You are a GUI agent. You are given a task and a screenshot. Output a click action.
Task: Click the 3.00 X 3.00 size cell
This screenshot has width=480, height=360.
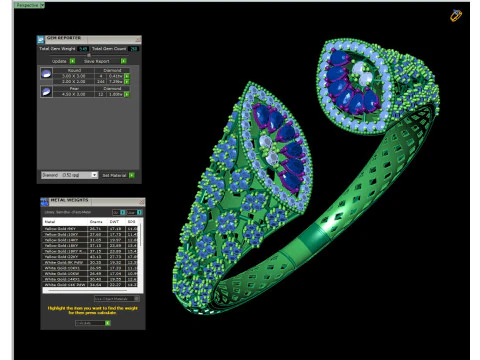tap(74, 76)
